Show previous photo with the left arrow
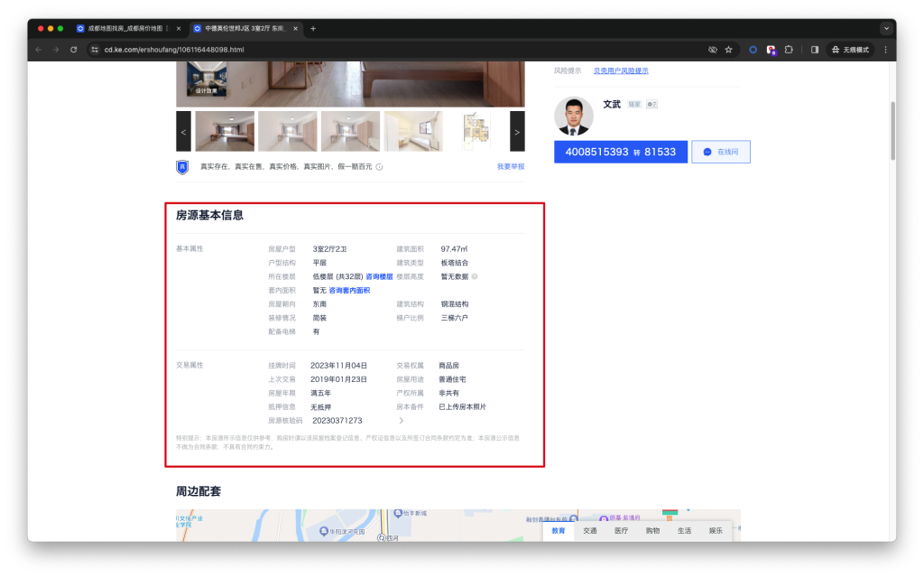924x578 pixels. click(x=183, y=132)
